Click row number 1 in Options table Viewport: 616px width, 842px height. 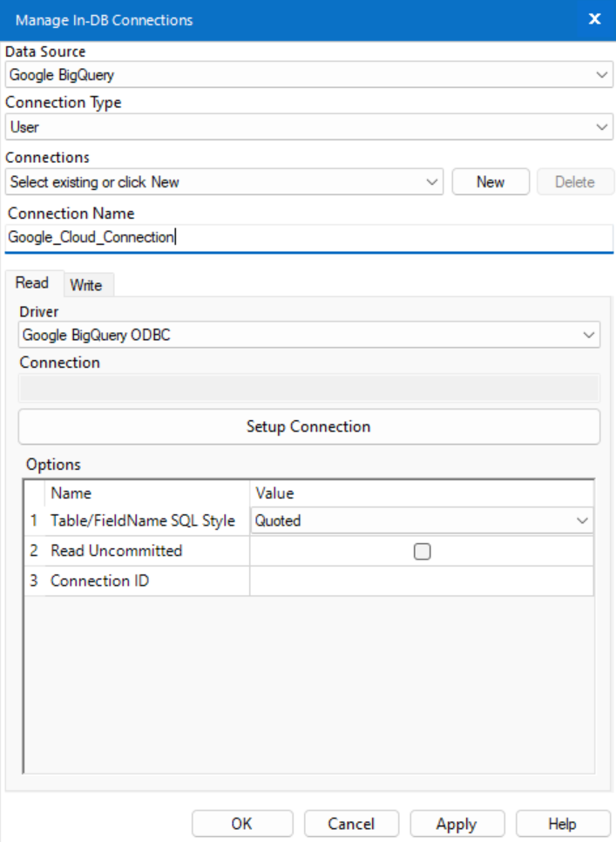click(x=34, y=520)
